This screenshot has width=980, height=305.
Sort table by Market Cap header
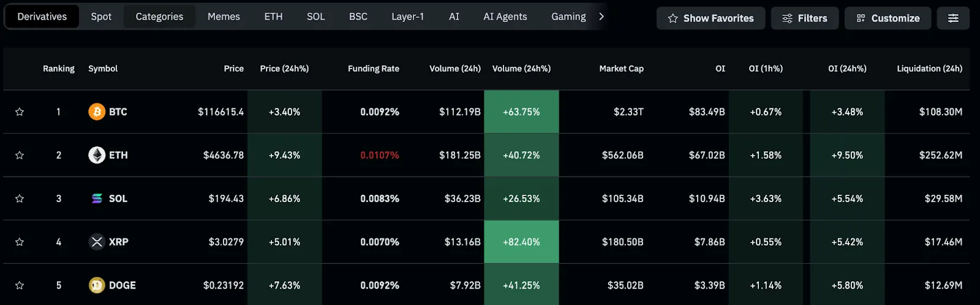point(621,69)
